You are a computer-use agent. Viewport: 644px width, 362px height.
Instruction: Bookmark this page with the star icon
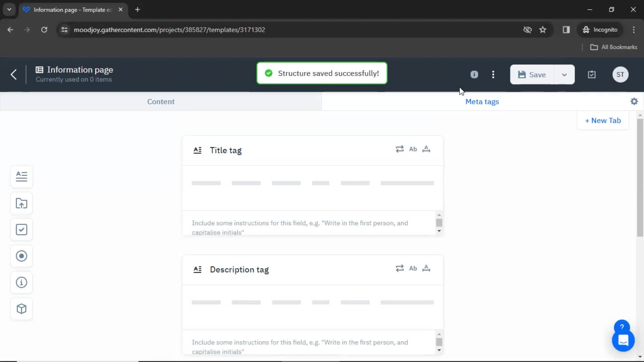tap(543, 30)
